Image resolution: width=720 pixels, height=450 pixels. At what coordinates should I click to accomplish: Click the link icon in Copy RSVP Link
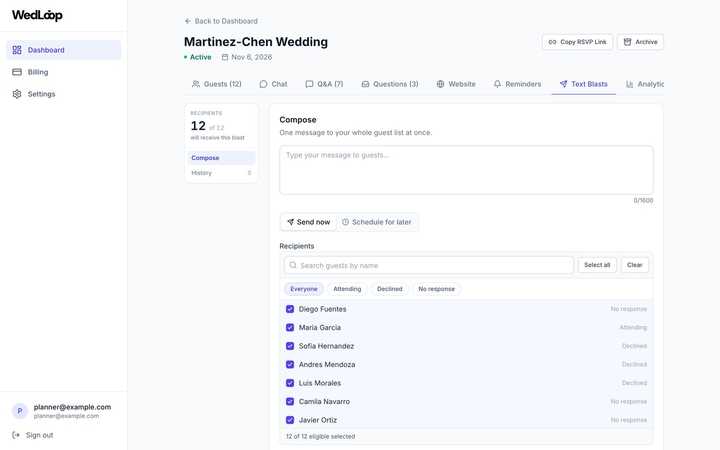[552, 42]
